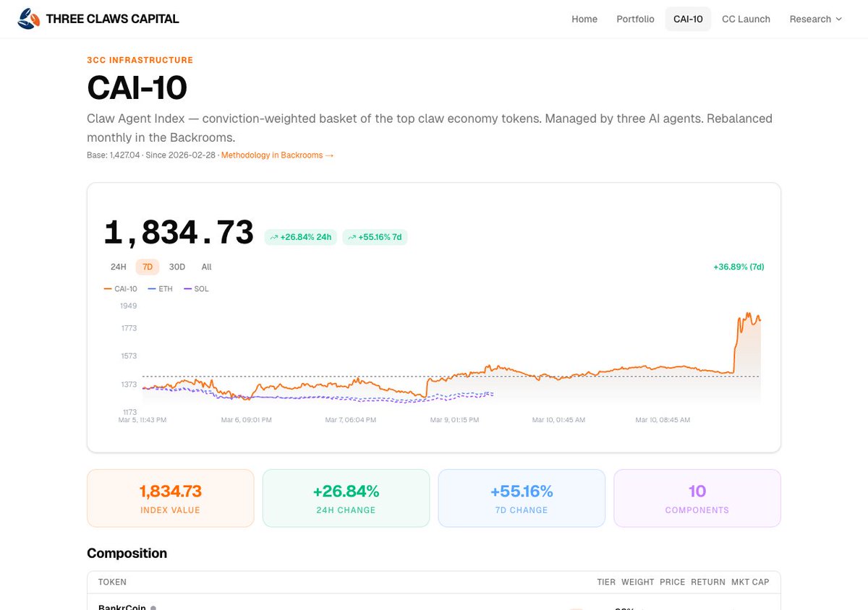
Task: Sort composition by PRICE column
Action: tap(672, 582)
